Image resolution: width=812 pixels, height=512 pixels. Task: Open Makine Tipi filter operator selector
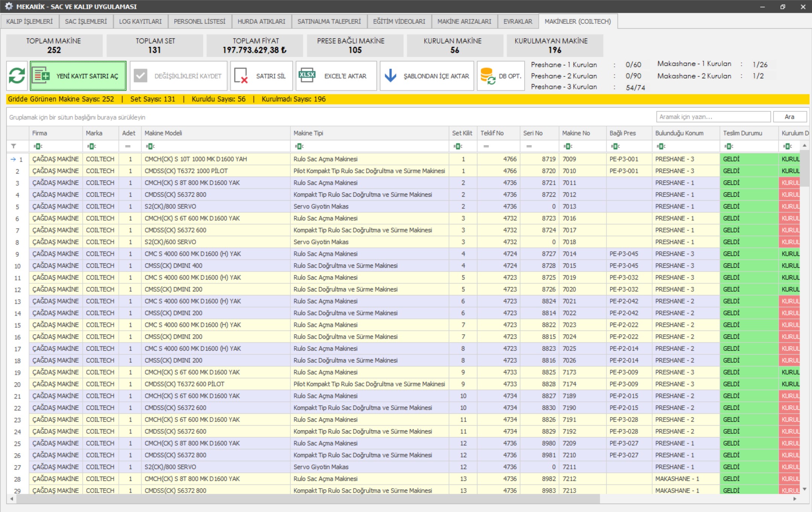299,146
